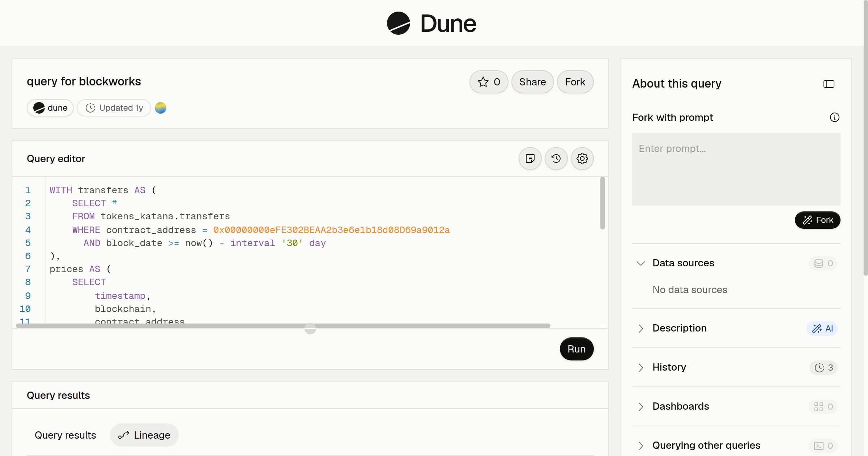Click the editor resize handle circle
868x456 pixels.
310,329
